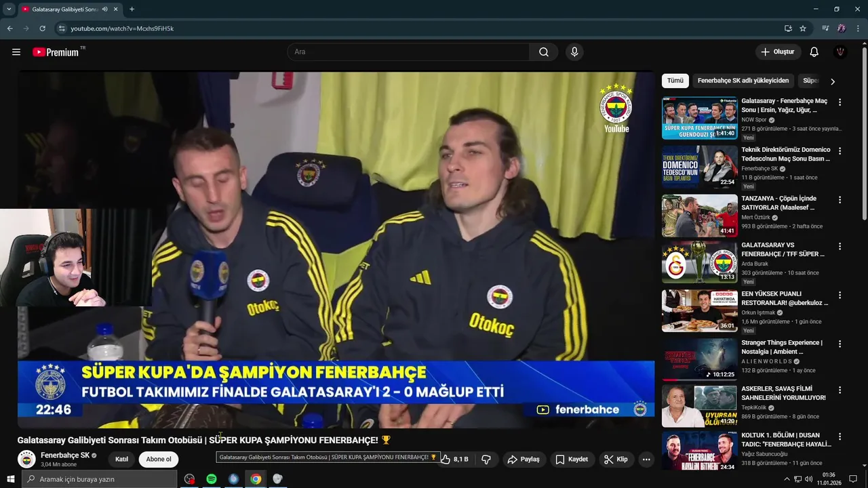The width and height of the screenshot is (868, 488).
Task: Like the video with thumbs up
Action: 446,460
